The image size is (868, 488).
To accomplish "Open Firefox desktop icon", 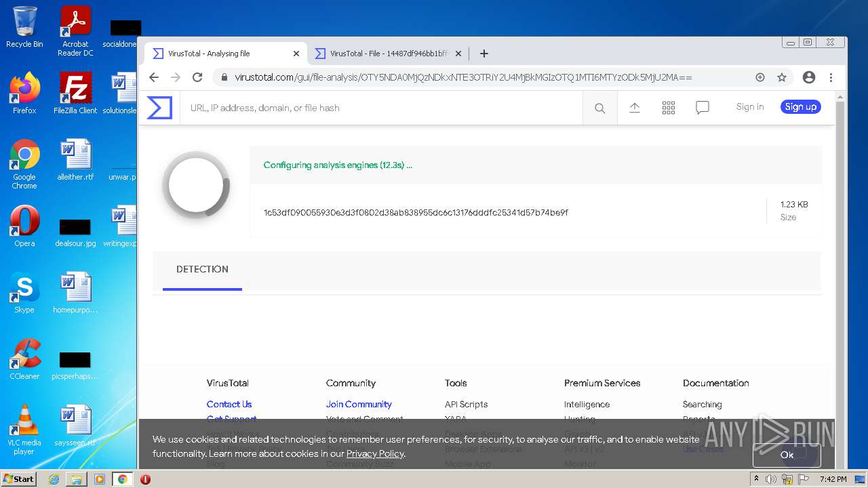I will pos(24,94).
